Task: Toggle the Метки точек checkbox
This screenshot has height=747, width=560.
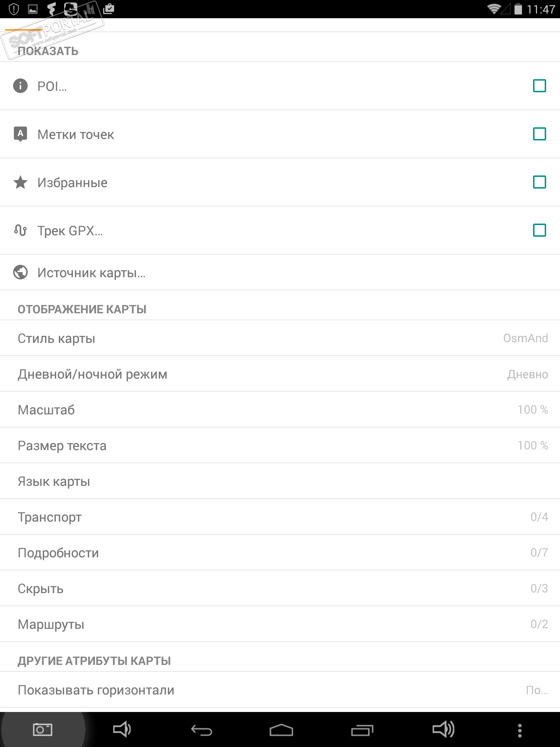Action: [539, 134]
